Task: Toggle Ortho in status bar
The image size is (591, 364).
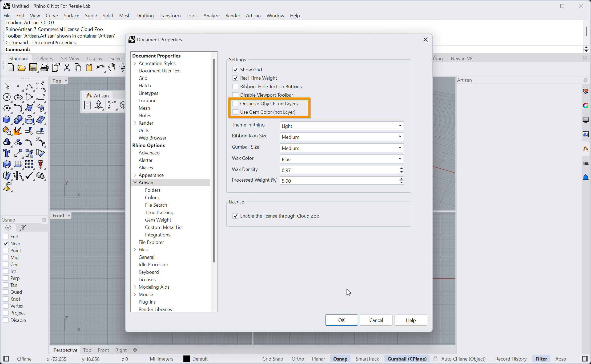Action: coord(298,359)
